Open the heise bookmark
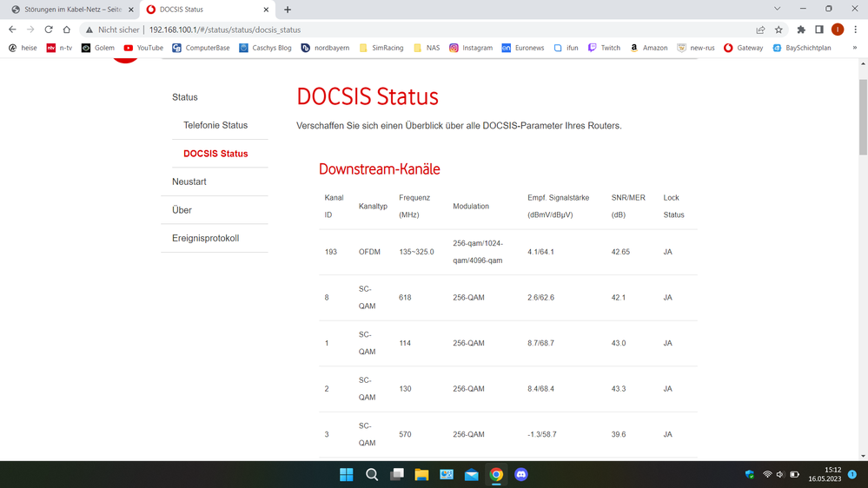 [x=23, y=48]
